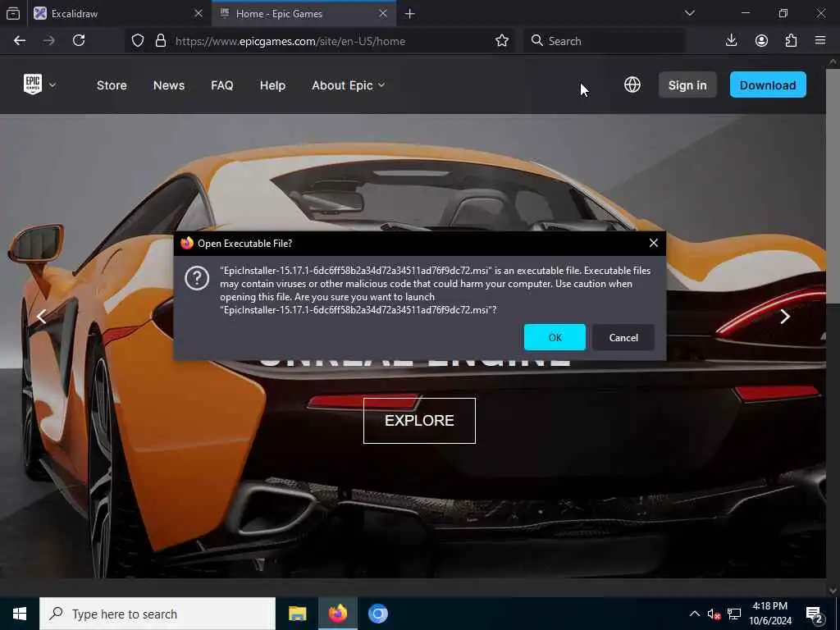Cancel the Open Executable File dialog
840x630 pixels.
click(623, 337)
